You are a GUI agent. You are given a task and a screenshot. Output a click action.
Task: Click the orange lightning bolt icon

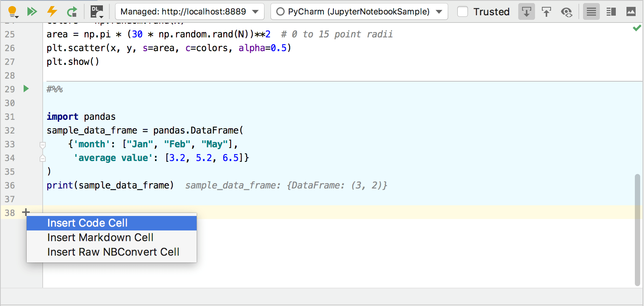click(52, 11)
